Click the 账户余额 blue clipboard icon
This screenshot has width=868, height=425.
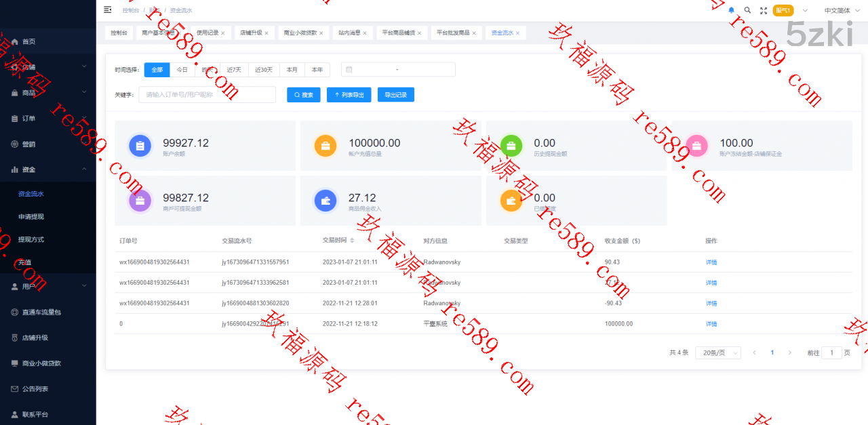click(140, 146)
